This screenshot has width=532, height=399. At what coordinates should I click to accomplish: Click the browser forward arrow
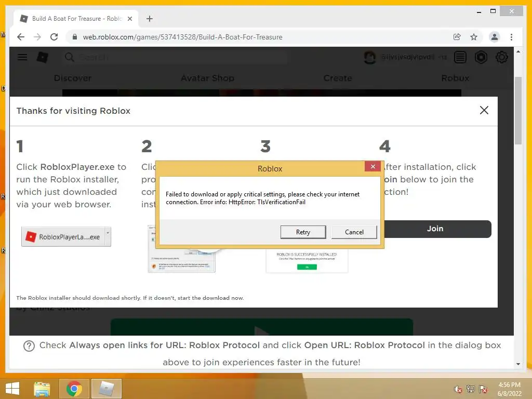click(37, 37)
